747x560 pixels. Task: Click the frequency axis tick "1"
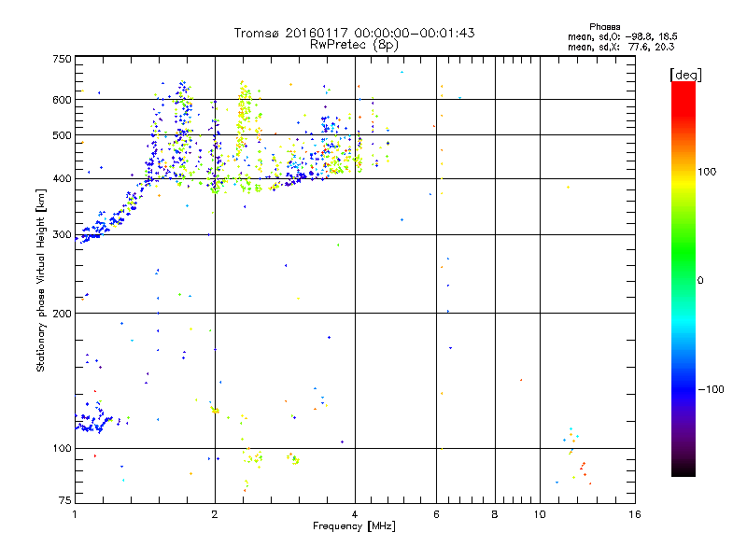pyautogui.click(x=75, y=514)
